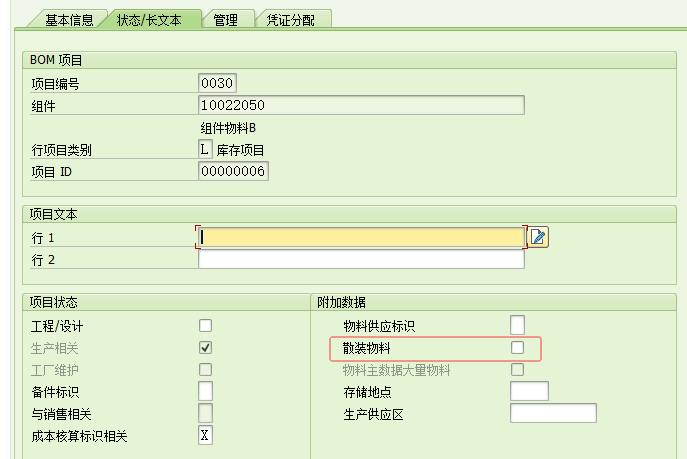Enable the 散装物料 checkbox
This screenshot has height=459, width=687.
pos(517,347)
